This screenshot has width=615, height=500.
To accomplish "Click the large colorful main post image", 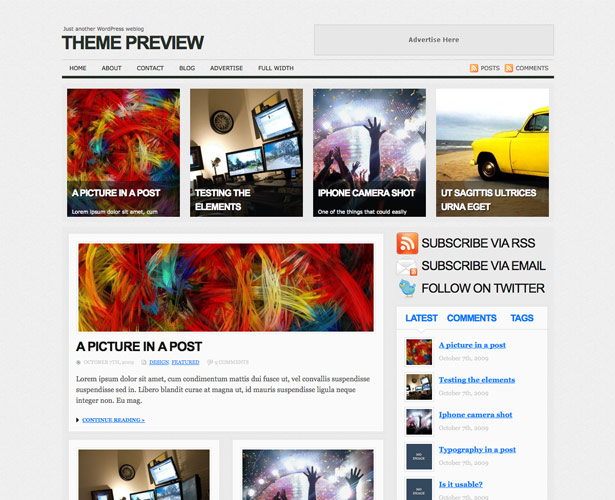I will tap(226, 287).
